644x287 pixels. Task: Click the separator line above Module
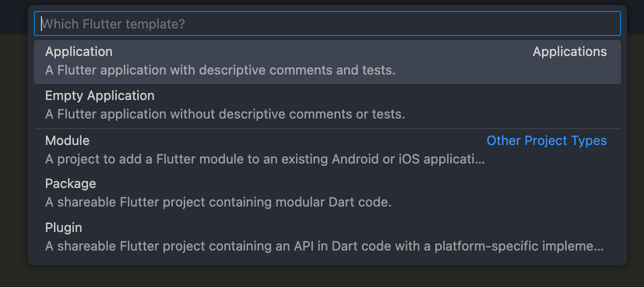click(x=327, y=128)
